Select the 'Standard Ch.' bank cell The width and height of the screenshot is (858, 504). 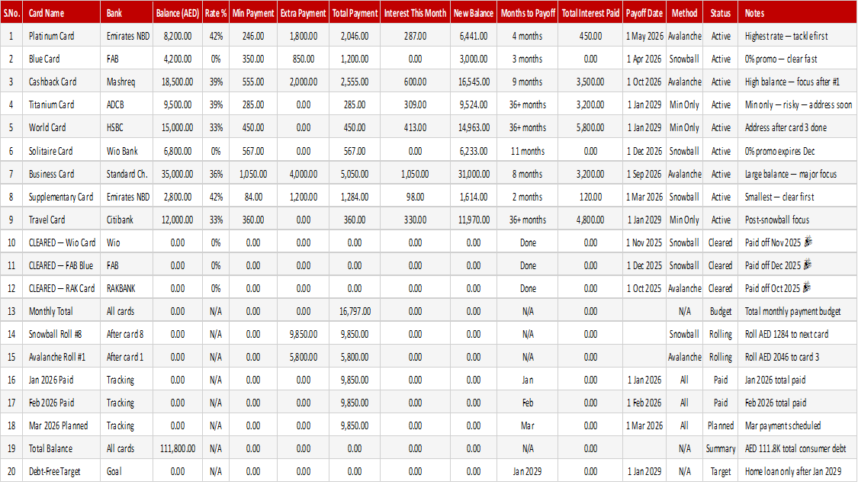(x=127, y=174)
